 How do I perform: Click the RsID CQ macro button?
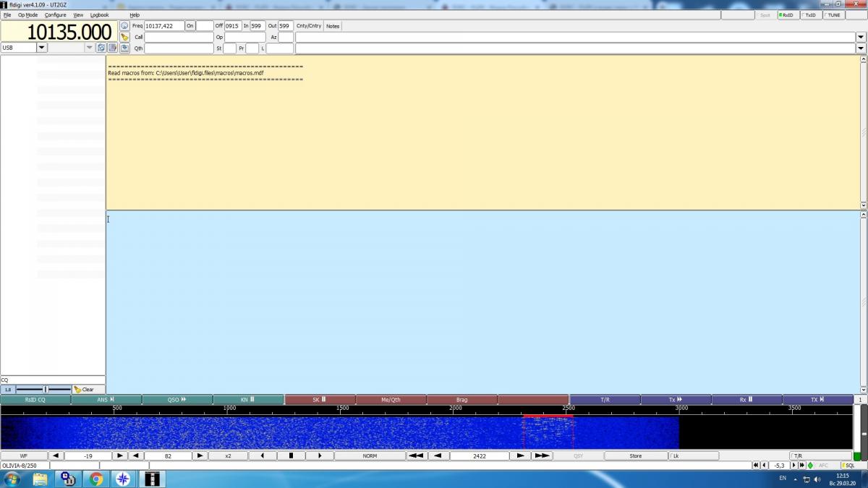click(x=35, y=400)
